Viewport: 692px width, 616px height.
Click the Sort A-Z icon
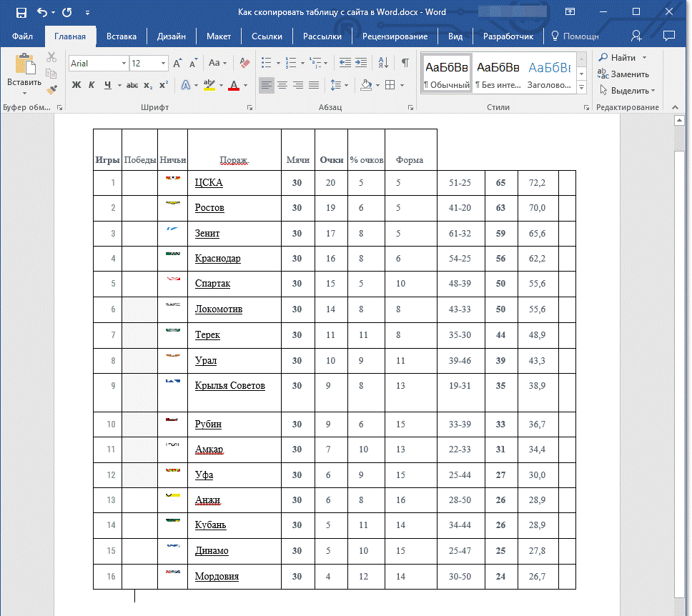coord(383,63)
